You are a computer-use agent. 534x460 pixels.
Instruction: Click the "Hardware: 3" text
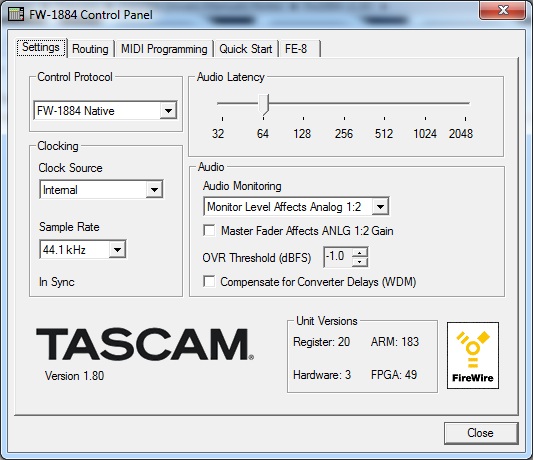(x=322, y=375)
